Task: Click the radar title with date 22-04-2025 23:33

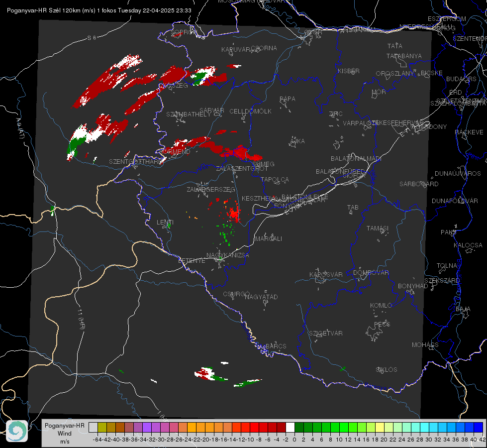Action: pos(99,10)
